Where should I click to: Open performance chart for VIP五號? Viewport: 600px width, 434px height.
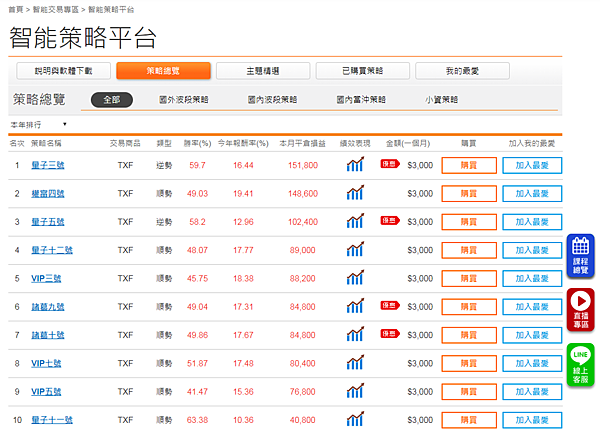[x=355, y=391]
